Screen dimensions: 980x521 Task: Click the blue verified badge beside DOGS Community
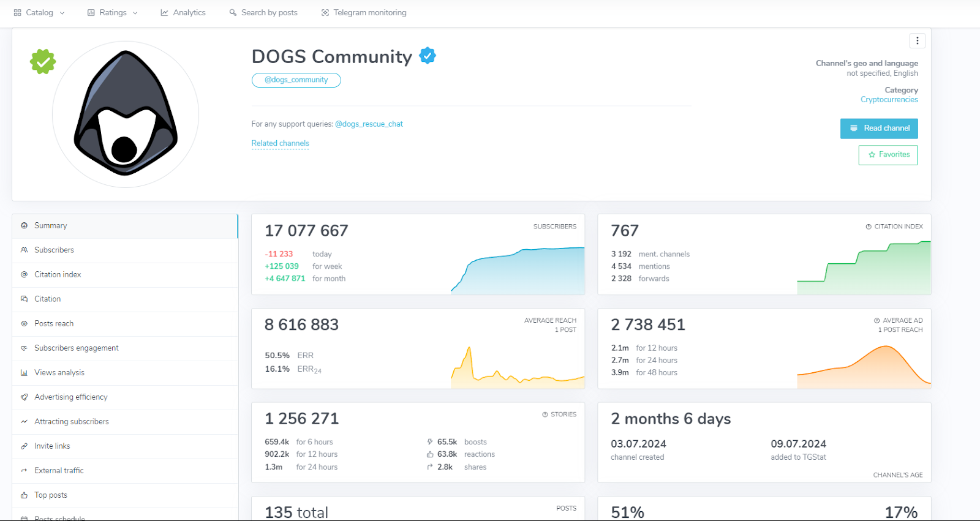coord(428,56)
